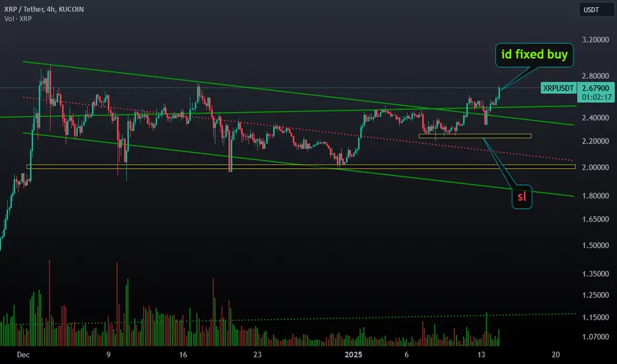617x364 pixels.
Task: Click the 6 date label on time axis
Action: pos(406,355)
